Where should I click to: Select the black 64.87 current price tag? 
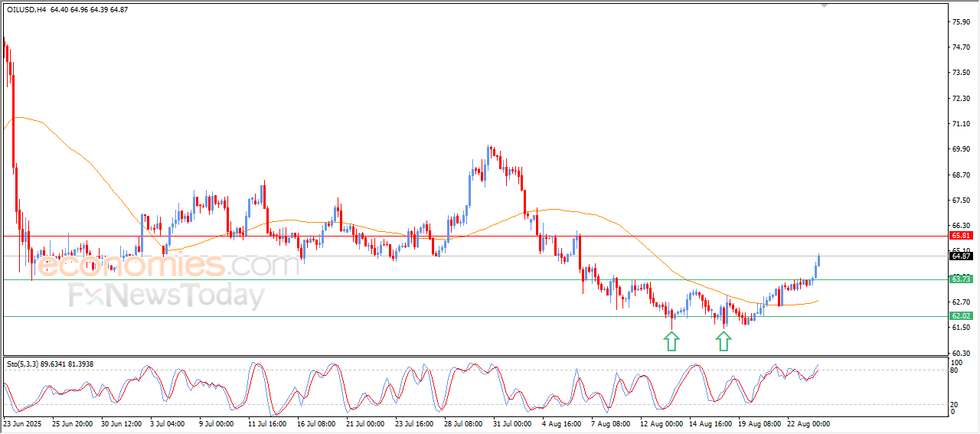pyautogui.click(x=960, y=256)
